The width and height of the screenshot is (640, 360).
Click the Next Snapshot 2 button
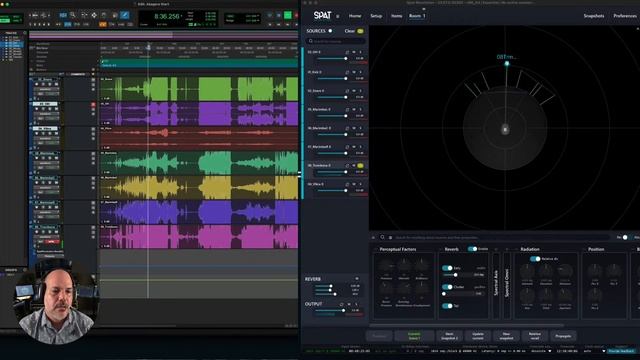coord(449,336)
